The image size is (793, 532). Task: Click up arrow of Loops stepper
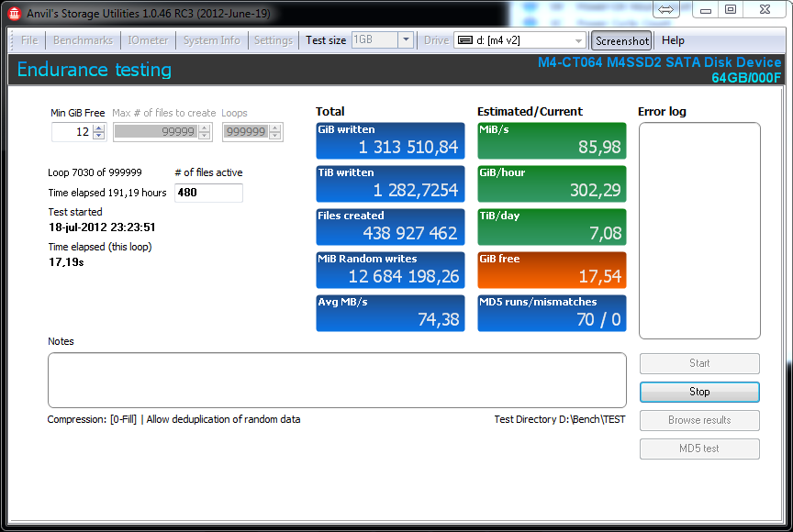275,127
